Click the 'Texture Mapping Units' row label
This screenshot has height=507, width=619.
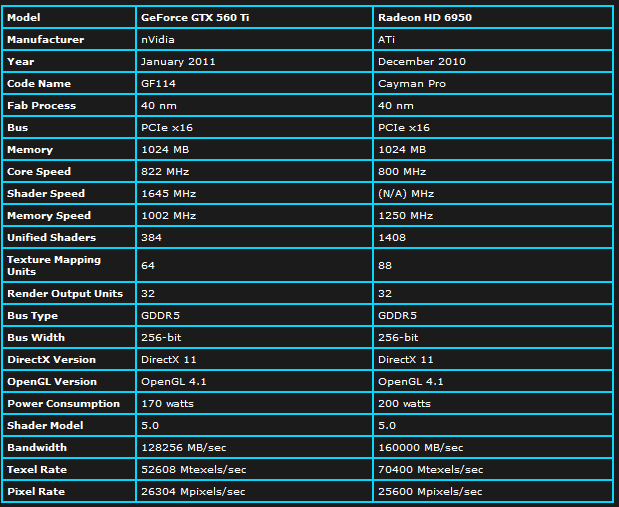[x=54, y=265]
